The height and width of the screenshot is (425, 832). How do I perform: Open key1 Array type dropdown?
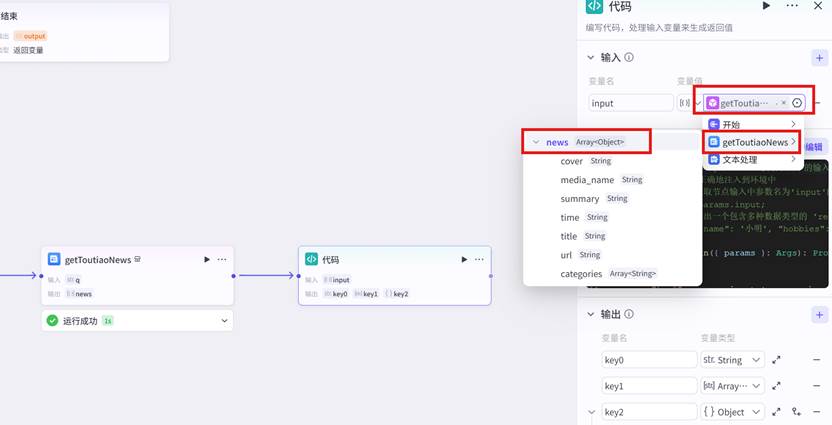pos(733,386)
